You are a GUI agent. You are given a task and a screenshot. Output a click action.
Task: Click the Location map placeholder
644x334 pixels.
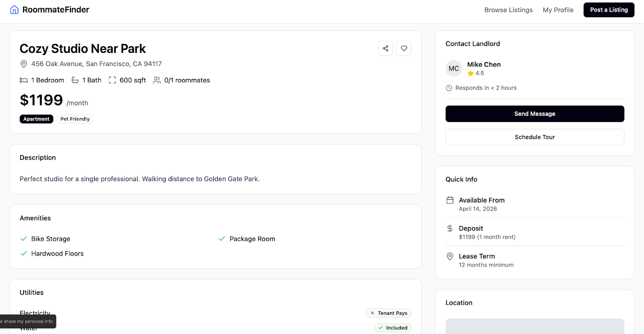tap(535, 326)
